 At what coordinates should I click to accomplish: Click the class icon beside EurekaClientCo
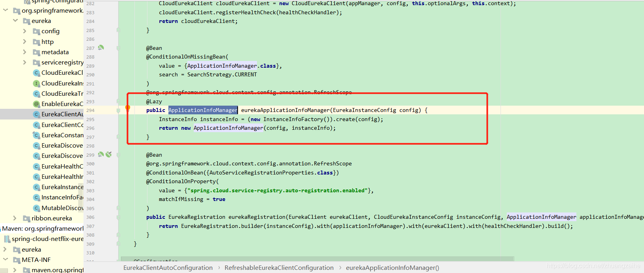click(x=36, y=125)
